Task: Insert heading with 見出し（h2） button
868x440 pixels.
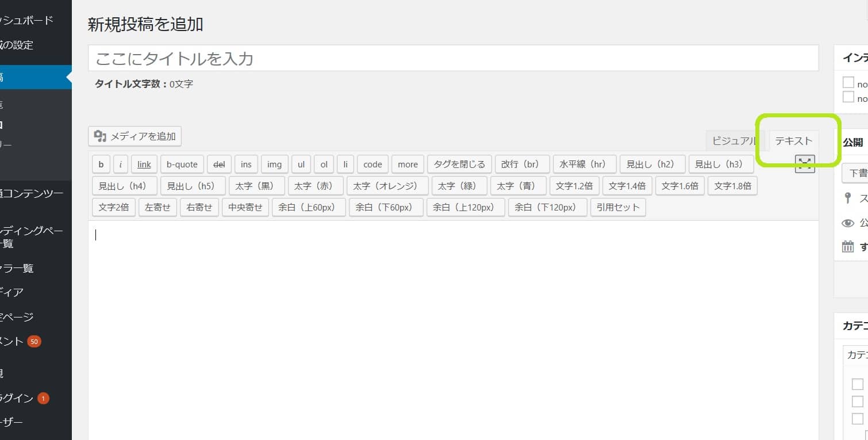Action: (x=652, y=164)
